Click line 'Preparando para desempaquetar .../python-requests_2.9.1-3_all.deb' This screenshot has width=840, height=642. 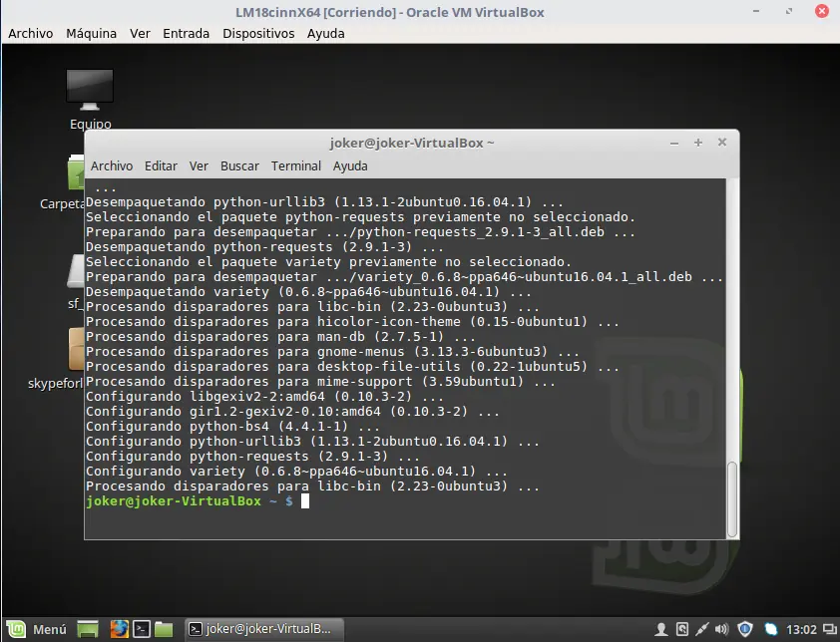coord(360,232)
